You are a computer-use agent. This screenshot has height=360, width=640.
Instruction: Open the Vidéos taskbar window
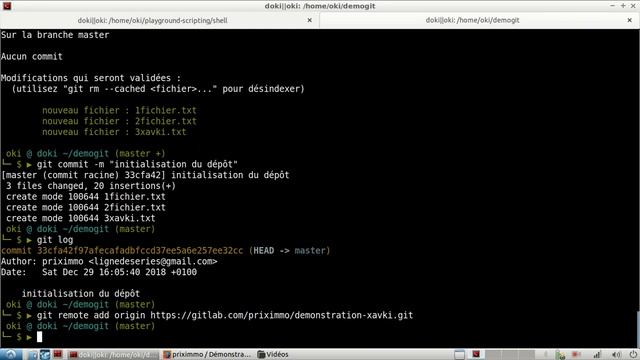[x=273, y=355]
